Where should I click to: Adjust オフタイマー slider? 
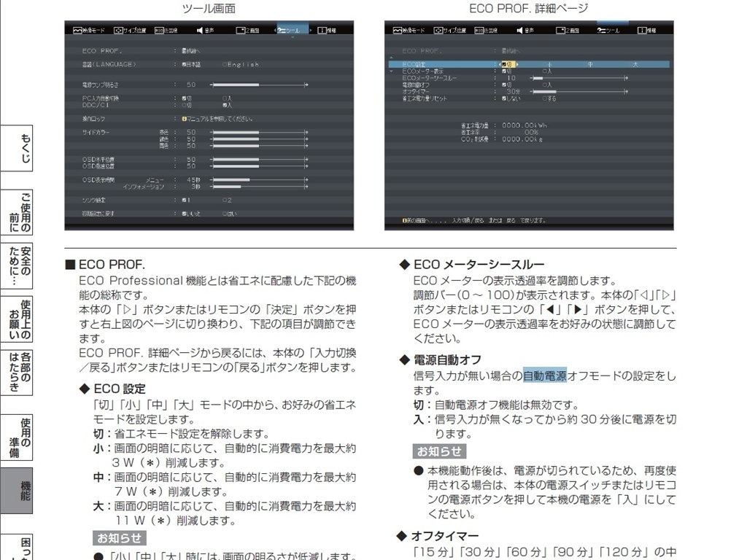coord(578,91)
